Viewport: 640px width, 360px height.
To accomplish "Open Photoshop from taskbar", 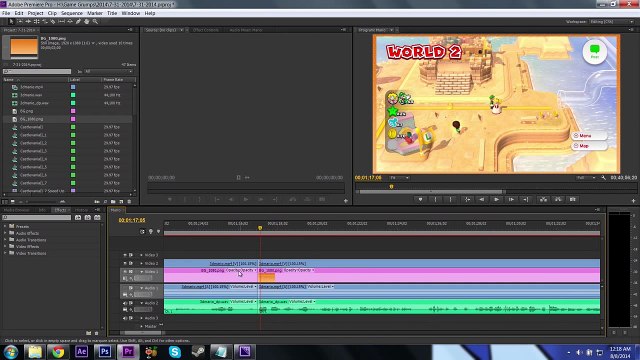I will coord(104,351).
